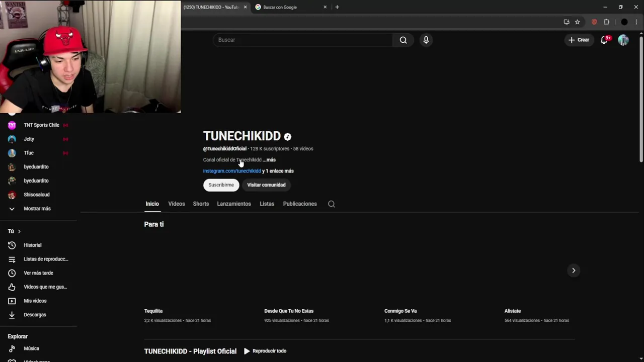Click the Mis vídeos play icon
Image resolution: width=644 pixels, height=362 pixels.
coord(12,301)
